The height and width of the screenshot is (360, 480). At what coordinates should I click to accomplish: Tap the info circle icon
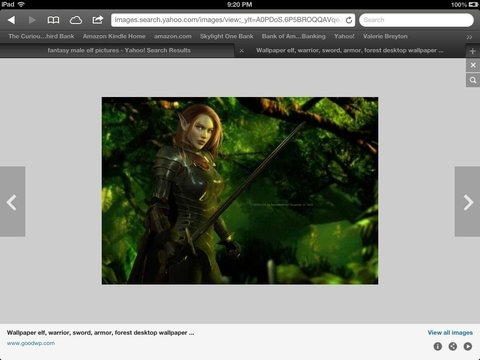coord(438,346)
